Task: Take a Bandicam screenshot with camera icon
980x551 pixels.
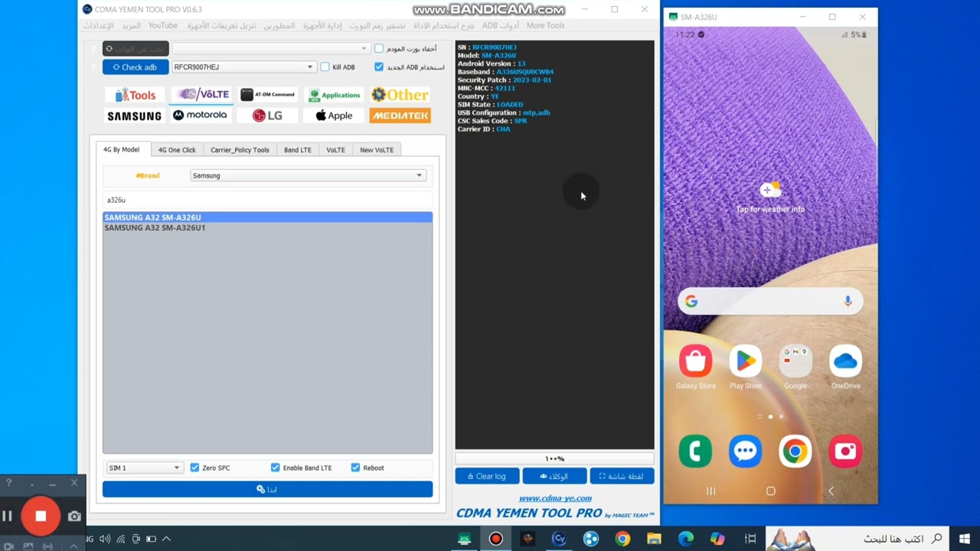Action: pyautogui.click(x=74, y=517)
